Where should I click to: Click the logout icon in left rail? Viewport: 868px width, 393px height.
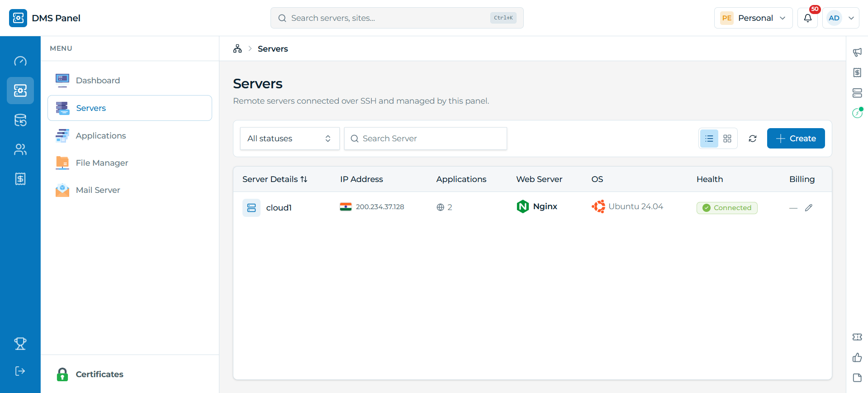tap(20, 371)
